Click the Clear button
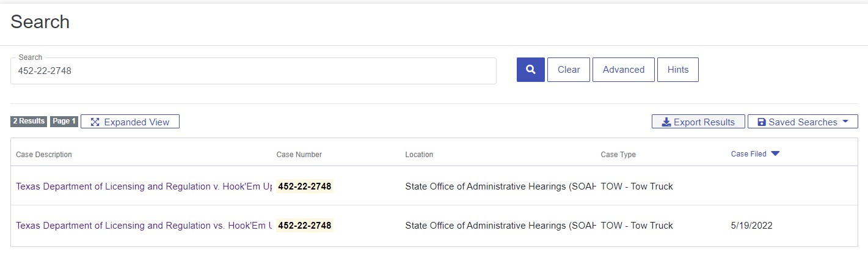Image resolution: width=868 pixels, height=258 pixels. click(x=569, y=70)
